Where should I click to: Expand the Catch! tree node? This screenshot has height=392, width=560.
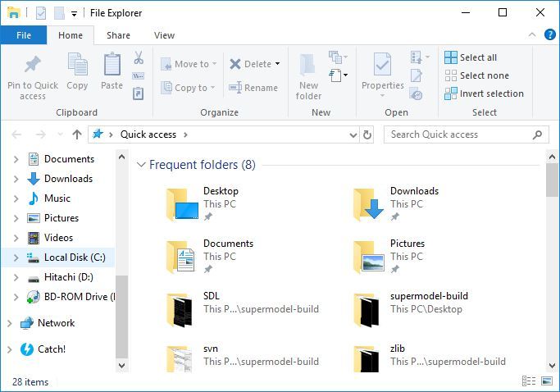[x=10, y=349]
